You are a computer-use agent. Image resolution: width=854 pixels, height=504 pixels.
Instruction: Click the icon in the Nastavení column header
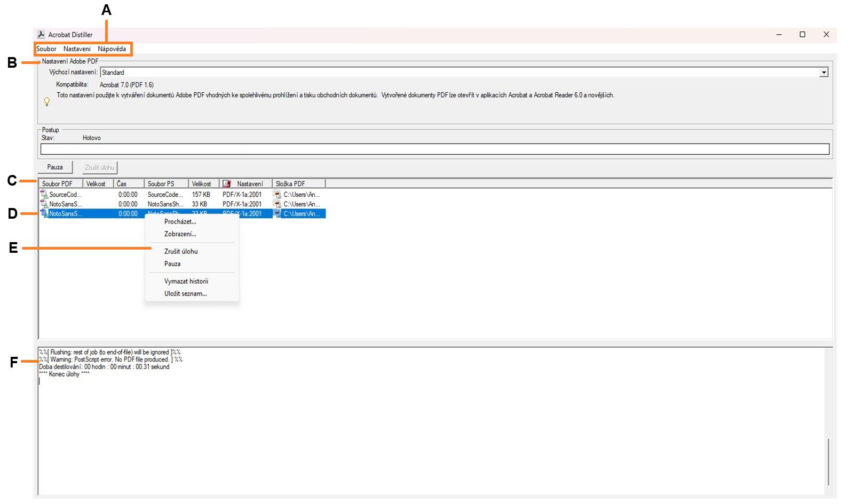[227, 184]
